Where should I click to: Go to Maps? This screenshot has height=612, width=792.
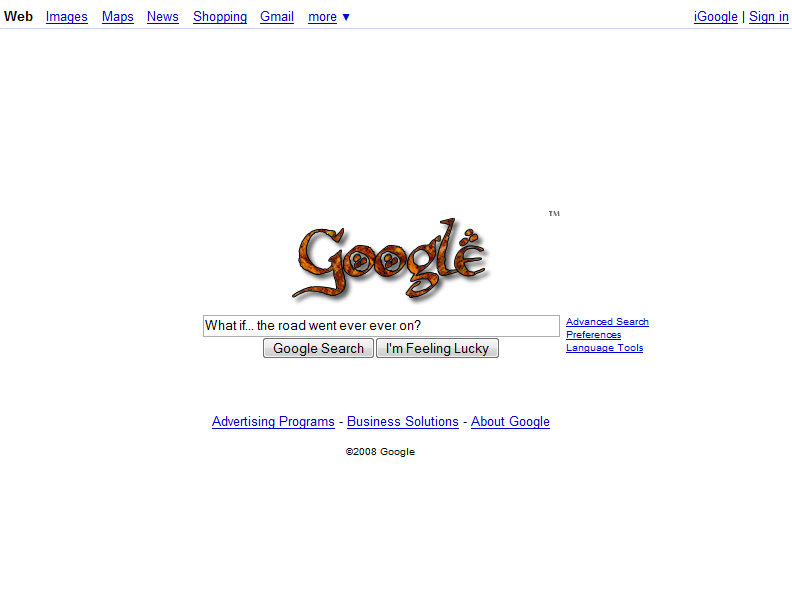(x=118, y=17)
